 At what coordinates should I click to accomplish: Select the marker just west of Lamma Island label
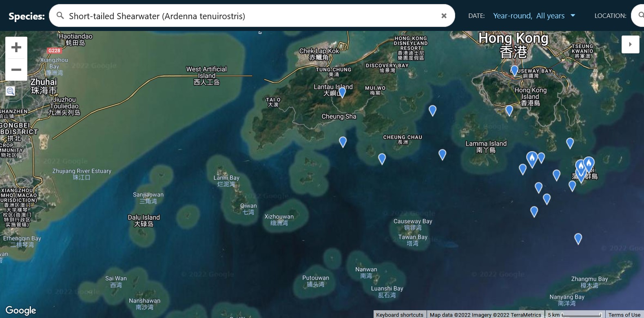click(442, 154)
